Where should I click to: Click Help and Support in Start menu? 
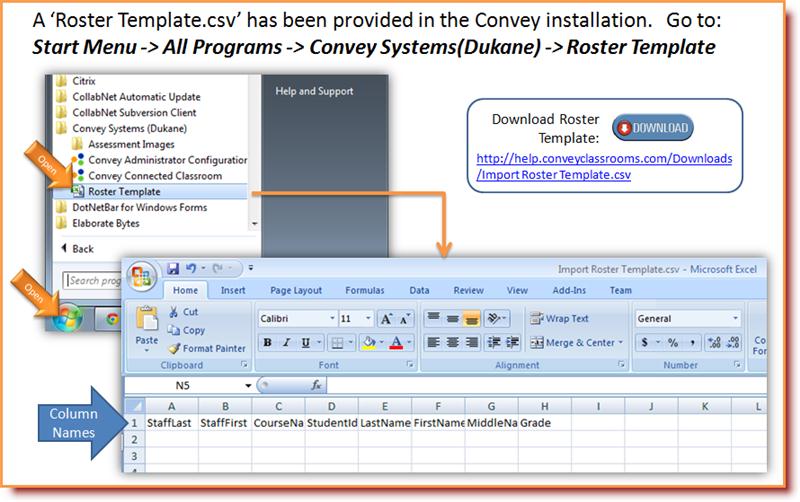coord(314,91)
